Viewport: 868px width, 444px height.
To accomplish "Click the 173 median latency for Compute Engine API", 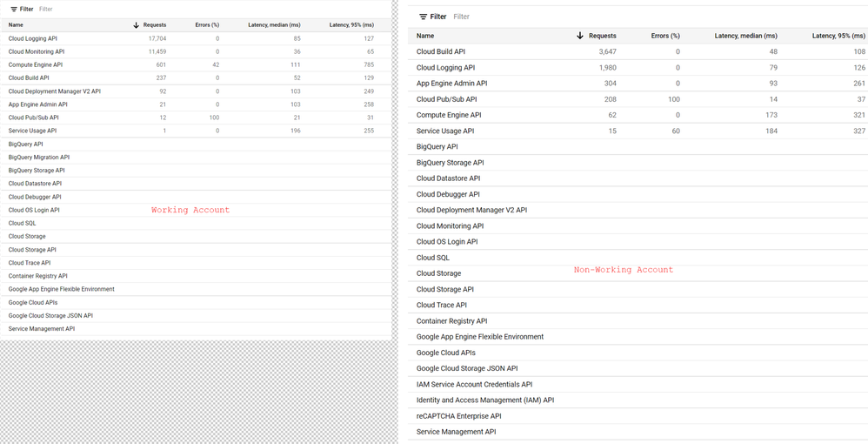I will pyautogui.click(x=771, y=115).
